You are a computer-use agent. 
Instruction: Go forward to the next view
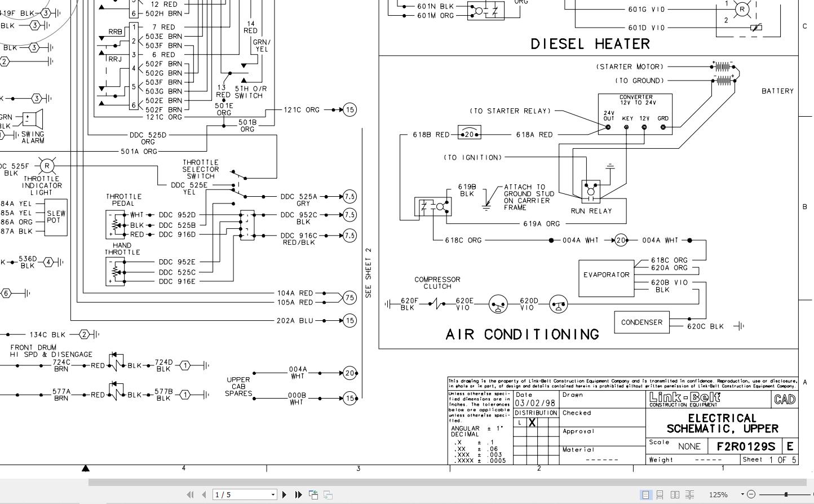pos(328,494)
